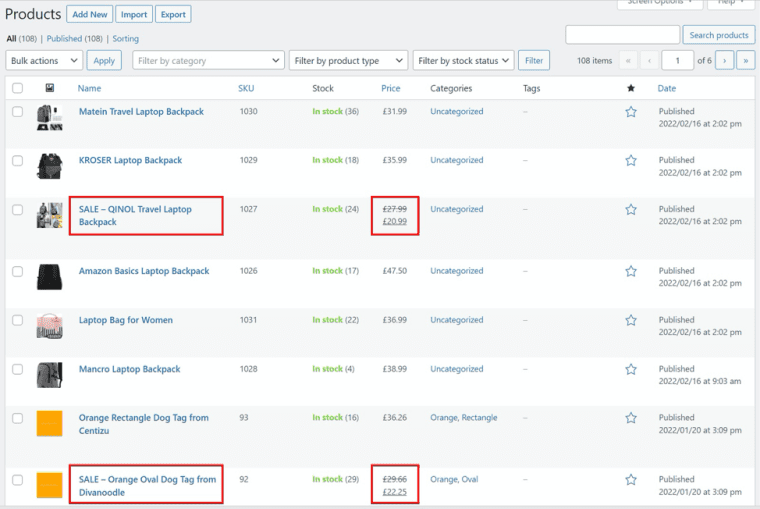Expand the Filter by stock status dropdown
Image resolution: width=760 pixels, height=509 pixels.
[x=463, y=61]
